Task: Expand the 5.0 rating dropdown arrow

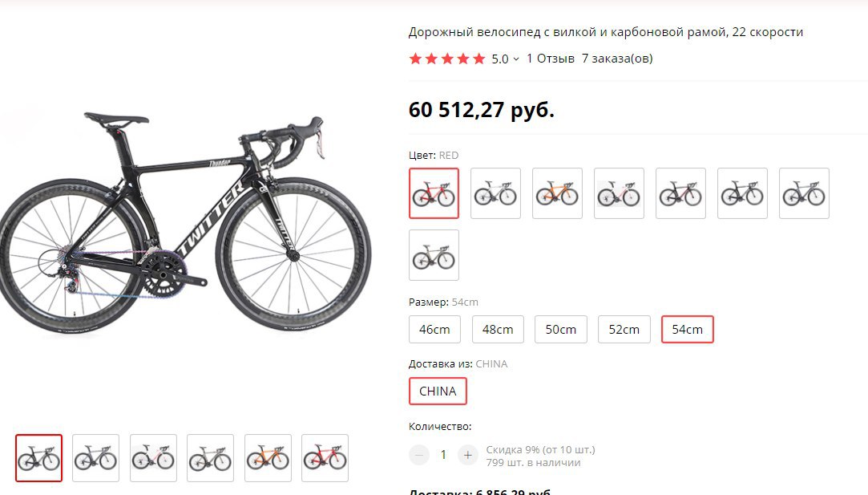Action: (516, 59)
